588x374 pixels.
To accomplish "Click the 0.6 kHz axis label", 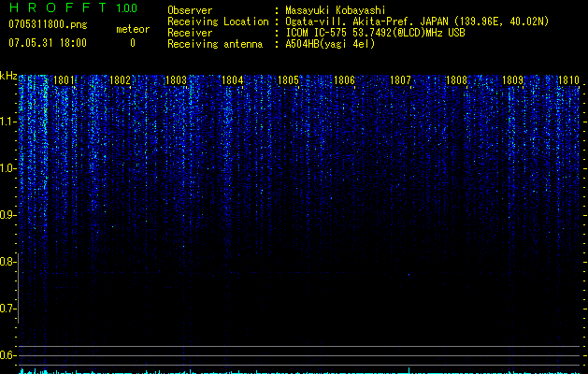I will pyautogui.click(x=7, y=355).
